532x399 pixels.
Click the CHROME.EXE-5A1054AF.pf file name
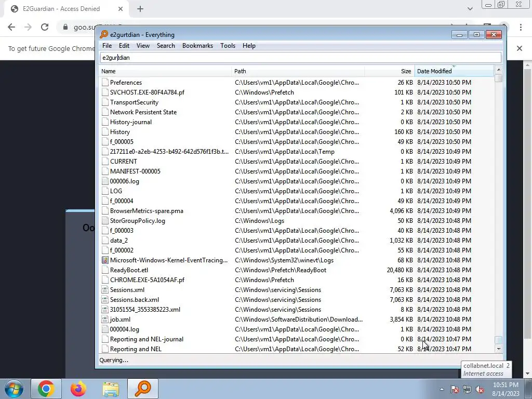(x=147, y=280)
